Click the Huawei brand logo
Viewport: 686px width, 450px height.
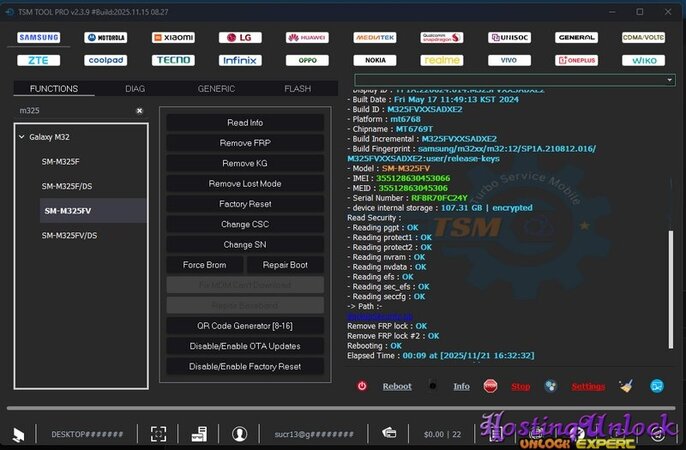pos(306,37)
